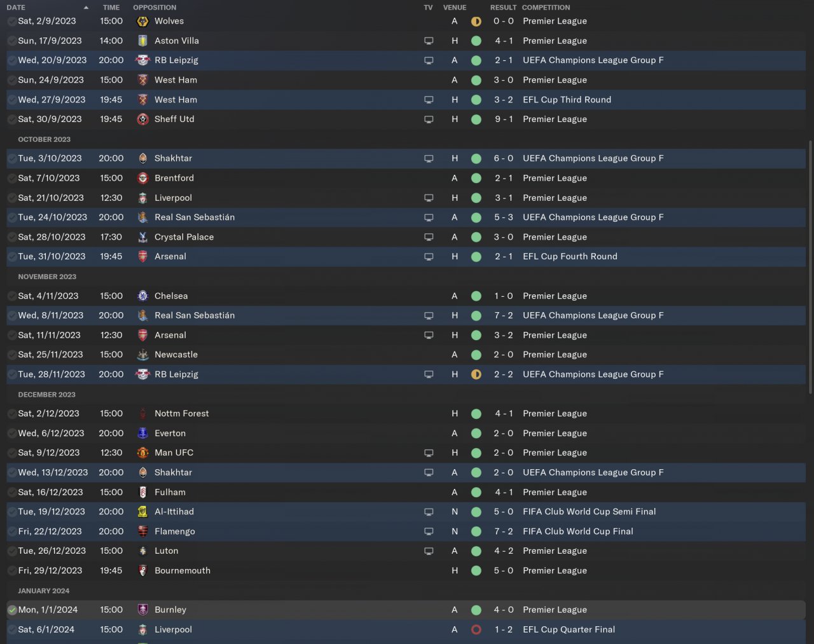Sort by the COMPETITION column header
This screenshot has height=644, width=814.
(546, 8)
